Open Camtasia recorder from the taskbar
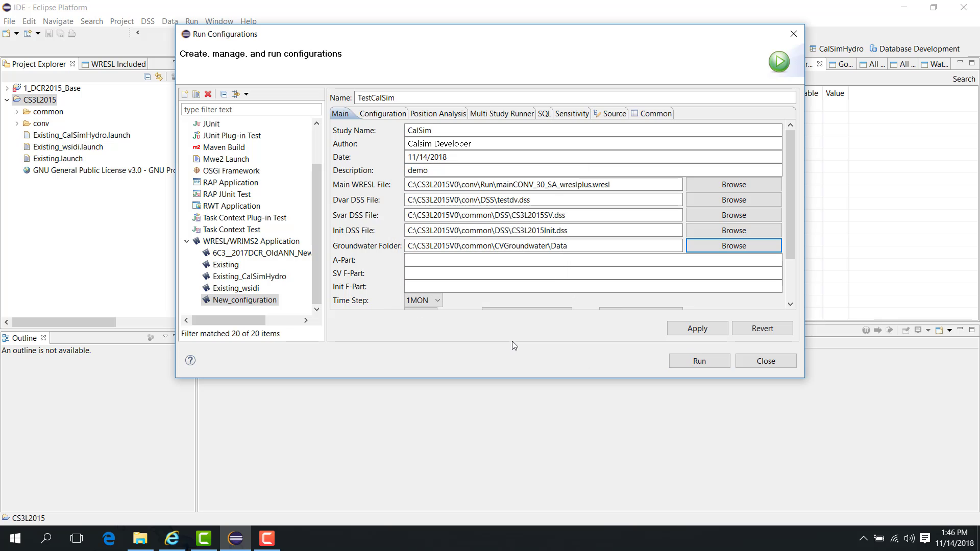Viewport: 980px width, 551px height. tap(267, 538)
